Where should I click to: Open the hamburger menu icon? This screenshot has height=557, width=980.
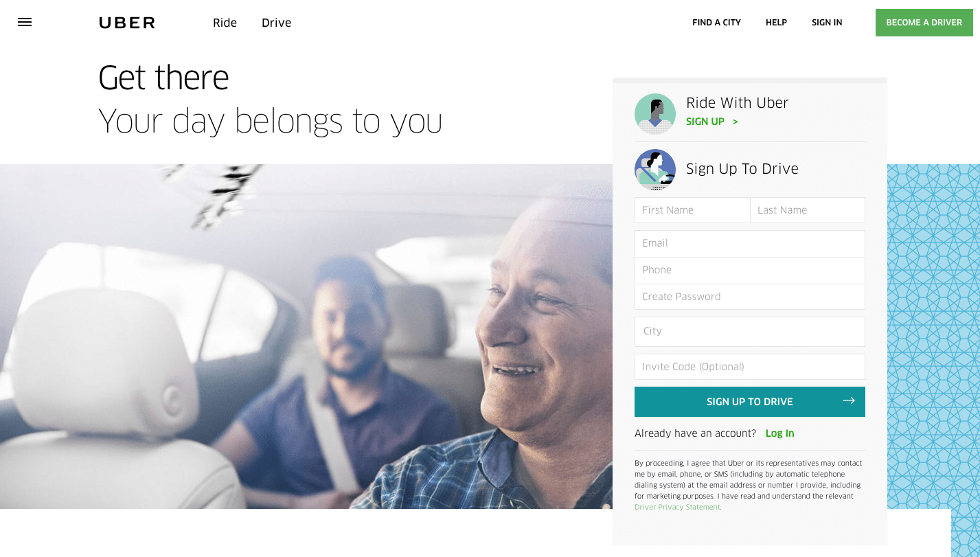(25, 22)
